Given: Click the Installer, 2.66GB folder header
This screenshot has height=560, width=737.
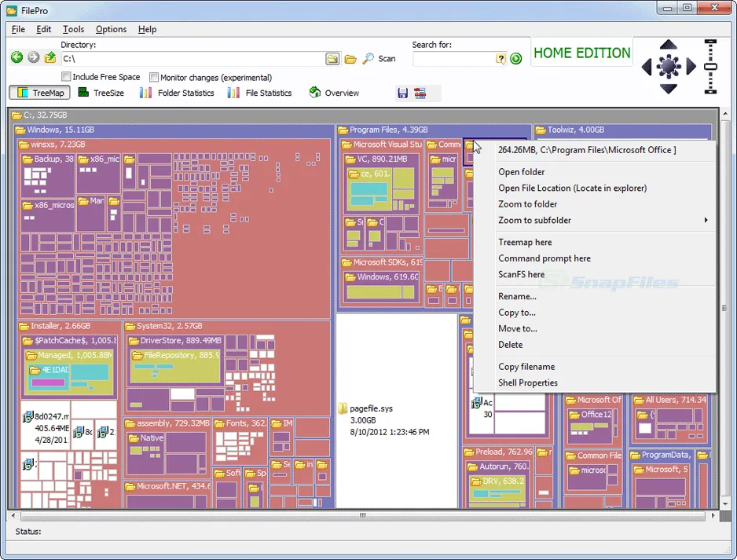Looking at the screenshot, I should point(69,326).
